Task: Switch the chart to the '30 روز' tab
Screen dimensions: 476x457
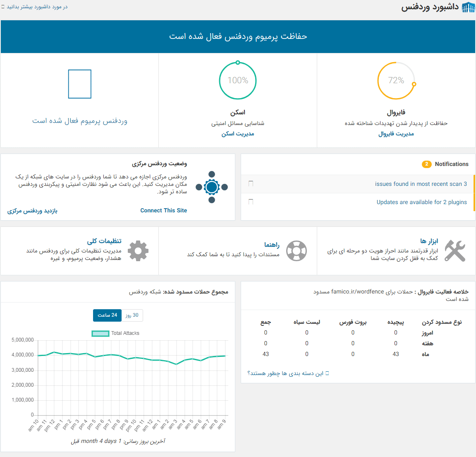Action: click(132, 315)
